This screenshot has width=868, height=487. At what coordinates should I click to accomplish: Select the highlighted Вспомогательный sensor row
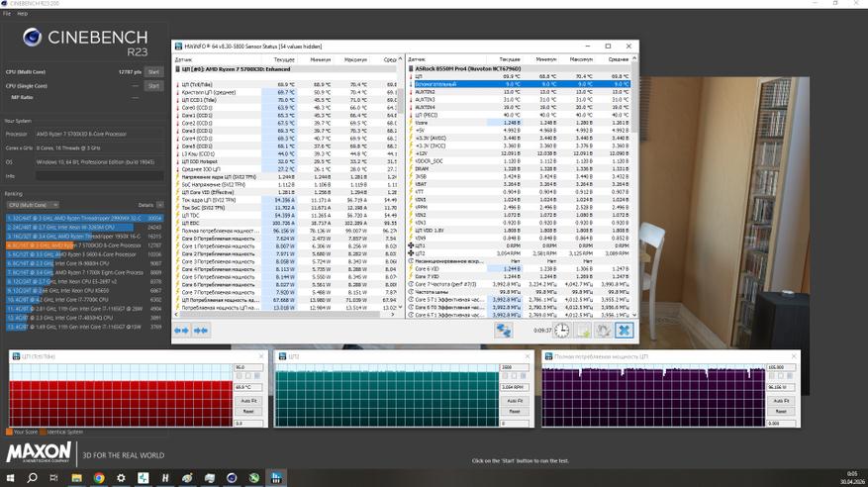(521, 84)
